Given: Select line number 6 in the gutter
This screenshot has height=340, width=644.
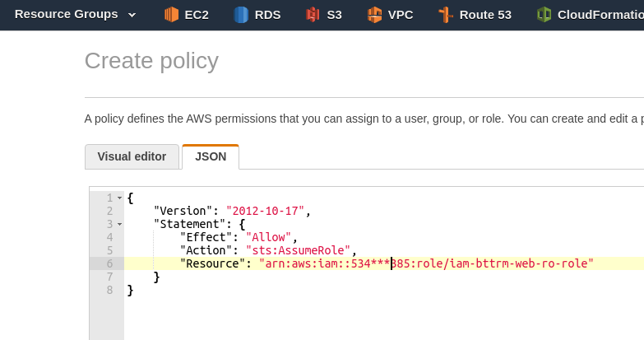Looking at the screenshot, I should click(x=109, y=263).
